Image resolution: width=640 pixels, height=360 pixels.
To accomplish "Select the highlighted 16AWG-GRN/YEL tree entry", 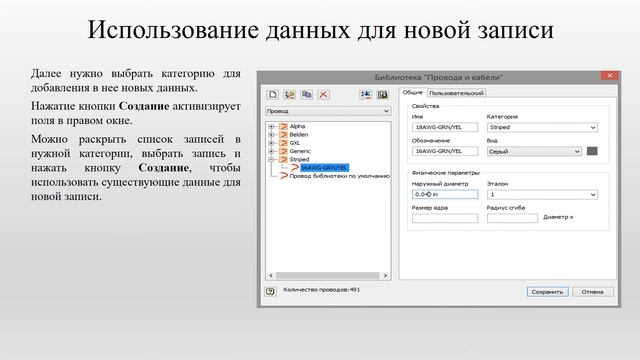I will click(x=324, y=168).
